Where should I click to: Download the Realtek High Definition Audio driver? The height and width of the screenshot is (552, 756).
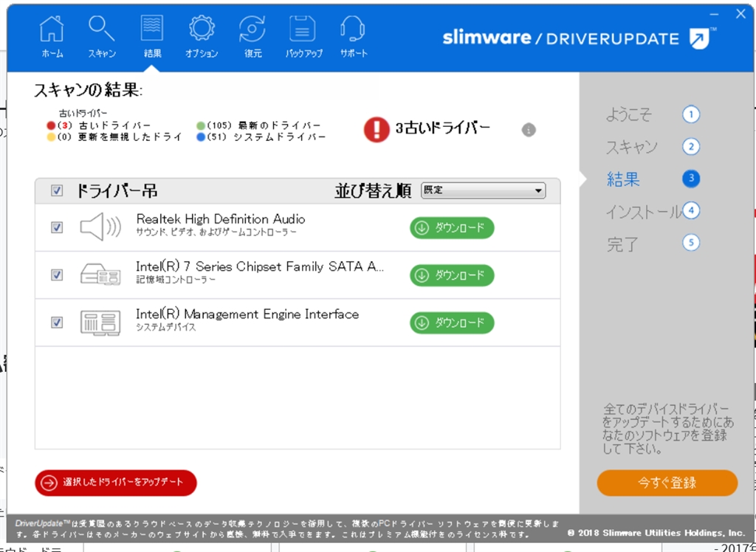pyautogui.click(x=452, y=227)
